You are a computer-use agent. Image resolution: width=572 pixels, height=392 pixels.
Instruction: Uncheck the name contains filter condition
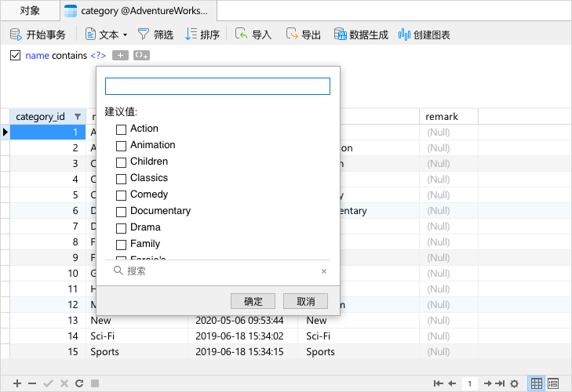point(16,56)
